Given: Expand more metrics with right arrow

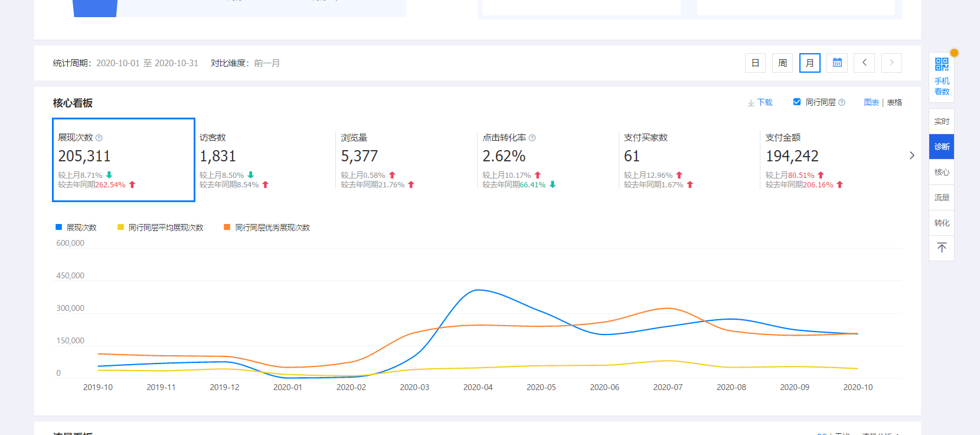Looking at the screenshot, I should tap(912, 155).
